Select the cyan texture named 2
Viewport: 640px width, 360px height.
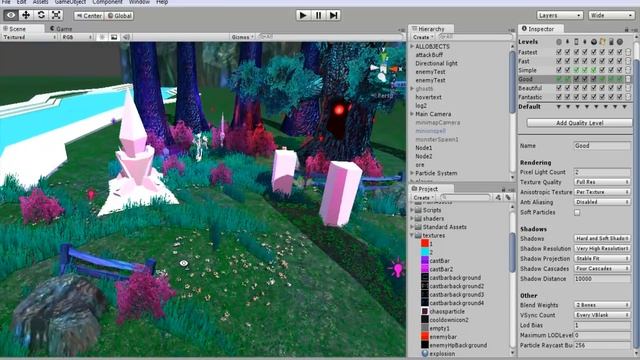tap(425, 252)
